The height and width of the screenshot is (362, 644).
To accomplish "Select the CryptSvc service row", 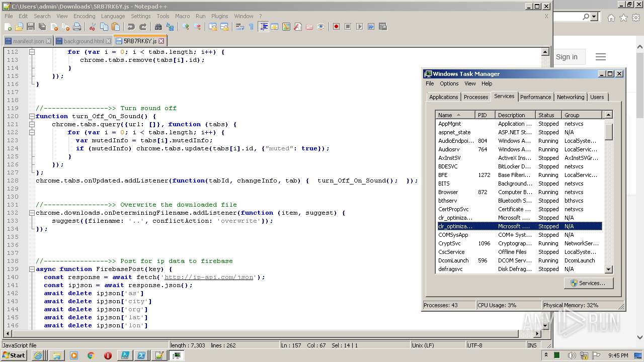I will click(x=519, y=243).
